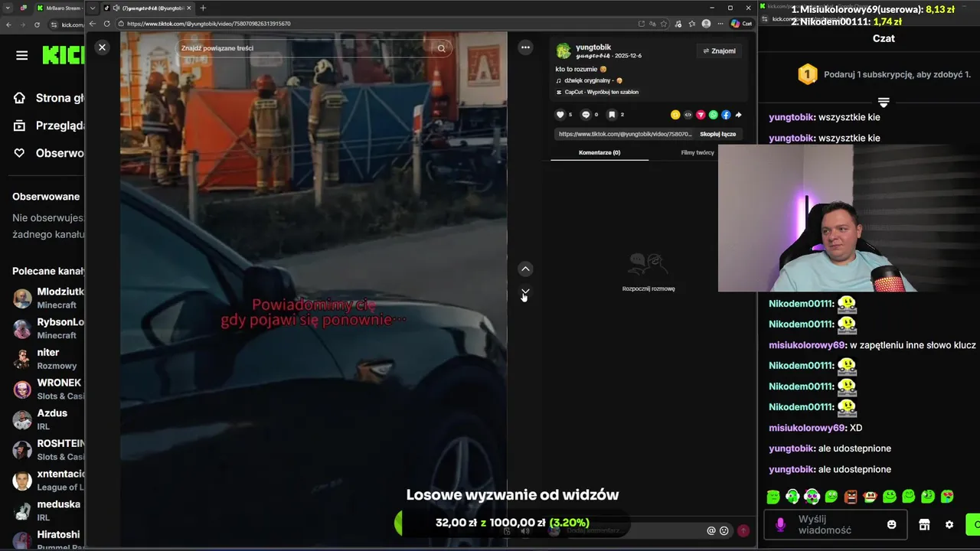Screen dimensions: 980x551
Task: Click the search magnifier in the related content box
Action: coord(441,48)
